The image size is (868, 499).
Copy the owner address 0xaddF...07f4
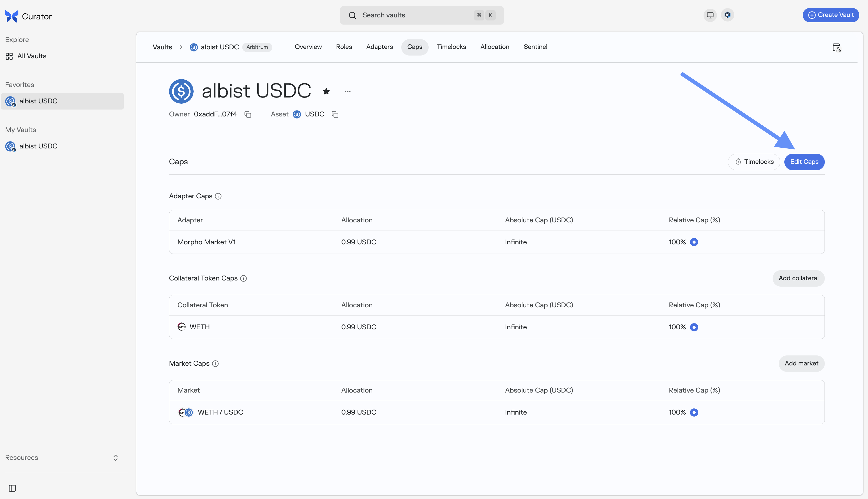pos(248,114)
